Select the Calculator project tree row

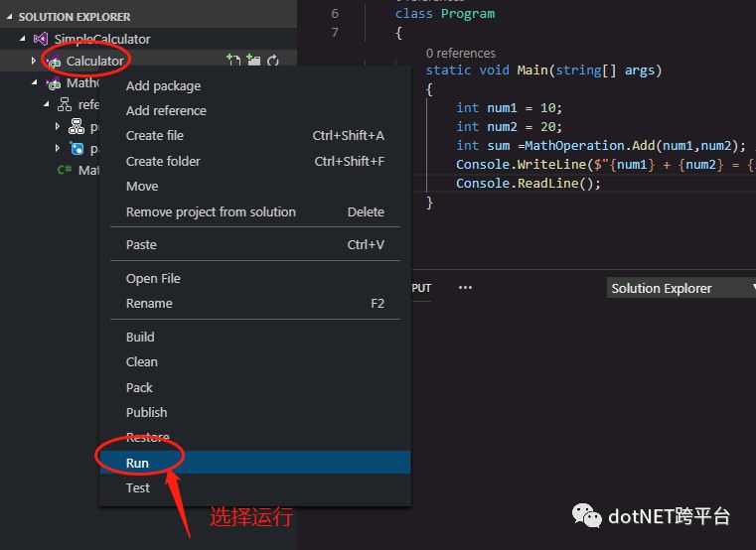click(148, 61)
